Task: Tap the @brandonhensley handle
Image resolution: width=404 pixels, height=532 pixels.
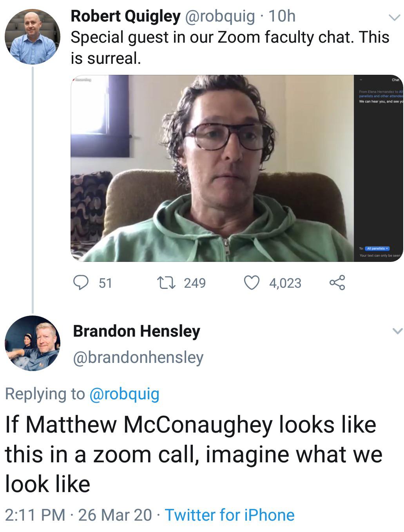Action: [x=138, y=357]
